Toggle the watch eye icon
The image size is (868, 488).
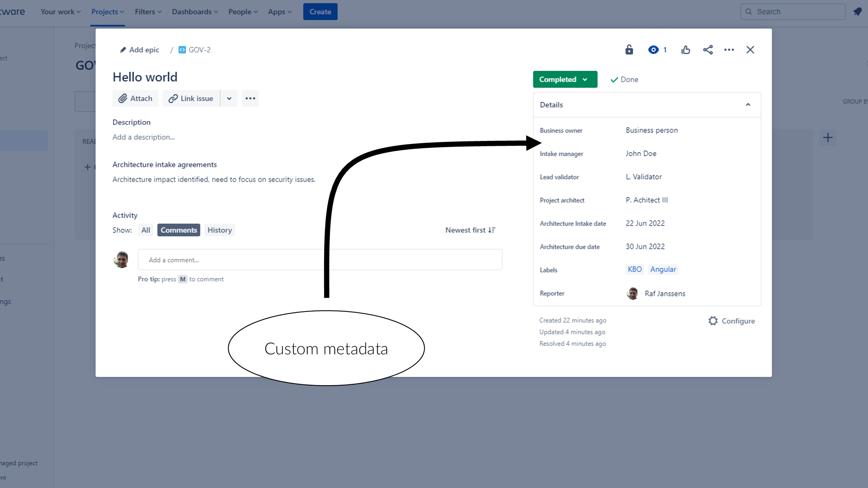pyautogui.click(x=653, y=50)
